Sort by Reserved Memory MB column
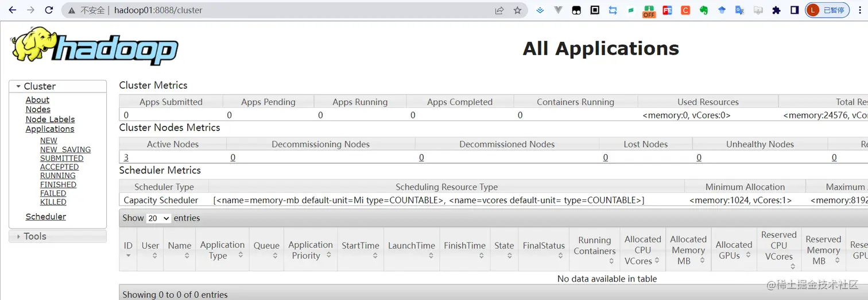Image resolution: width=868 pixels, height=300 pixels. (823, 249)
